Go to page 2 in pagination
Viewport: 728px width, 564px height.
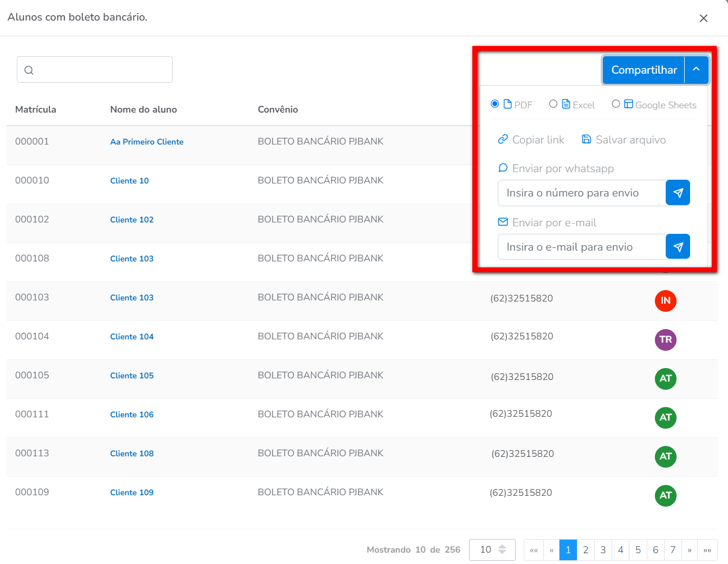point(586,550)
